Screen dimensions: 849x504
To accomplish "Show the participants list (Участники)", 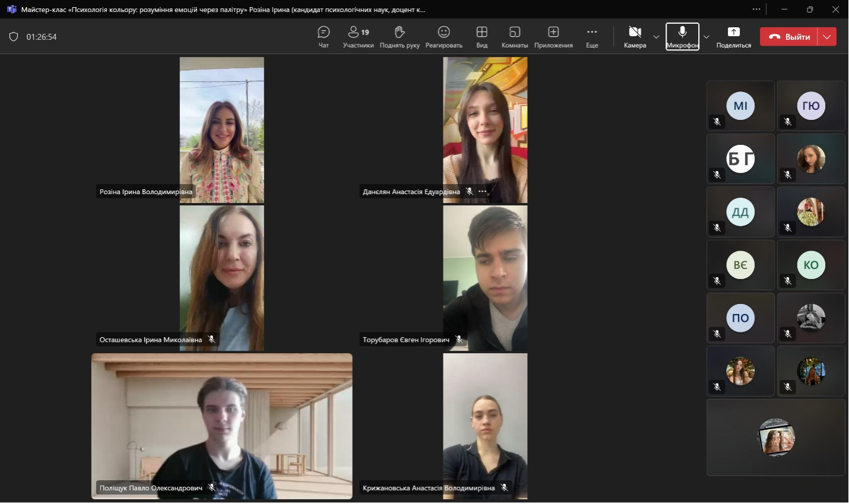I will point(358,37).
